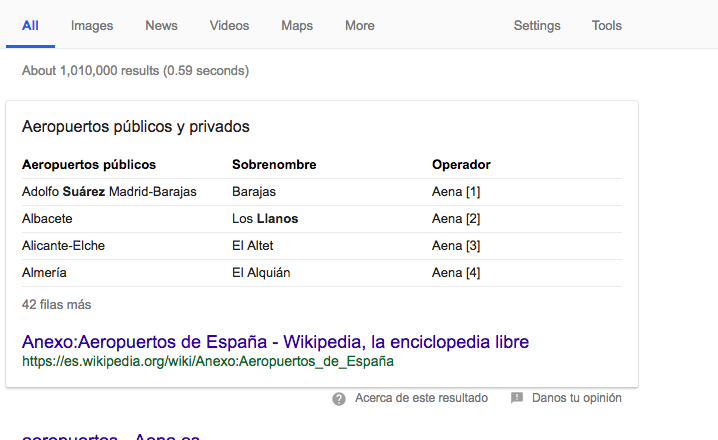The width and height of the screenshot is (718, 440).
Task: Click the Alicante-Elche airport entry
Action: [x=63, y=246]
